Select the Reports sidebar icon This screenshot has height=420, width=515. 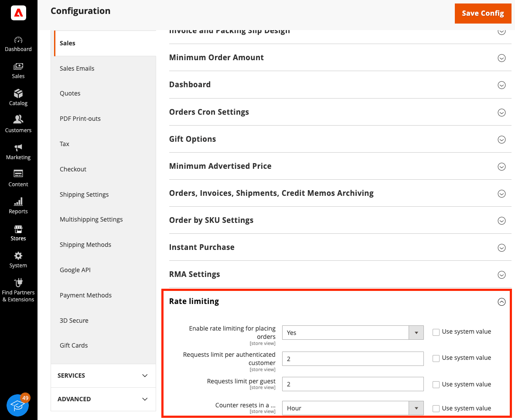pyautogui.click(x=18, y=205)
